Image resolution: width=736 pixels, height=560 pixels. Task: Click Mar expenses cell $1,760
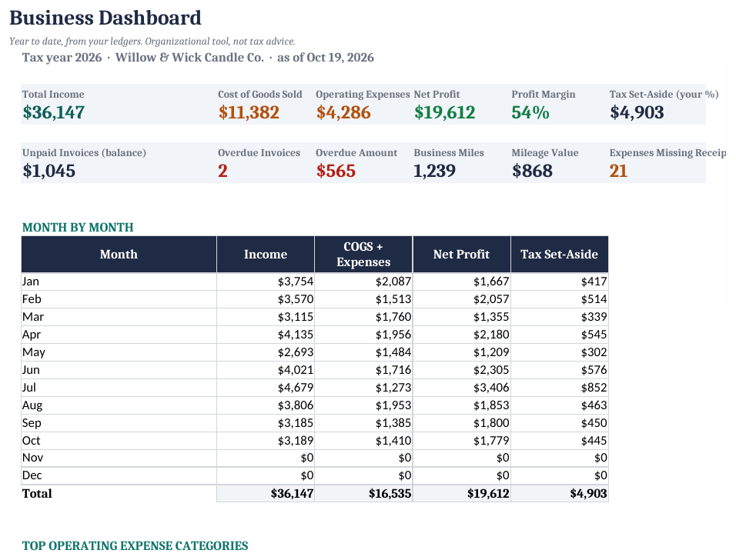click(x=363, y=317)
